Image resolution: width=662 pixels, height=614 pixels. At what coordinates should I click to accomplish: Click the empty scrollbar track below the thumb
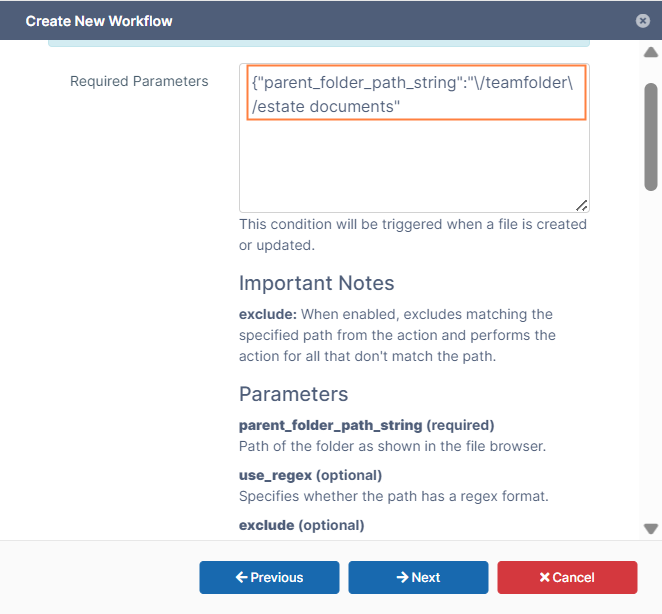(651, 350)
